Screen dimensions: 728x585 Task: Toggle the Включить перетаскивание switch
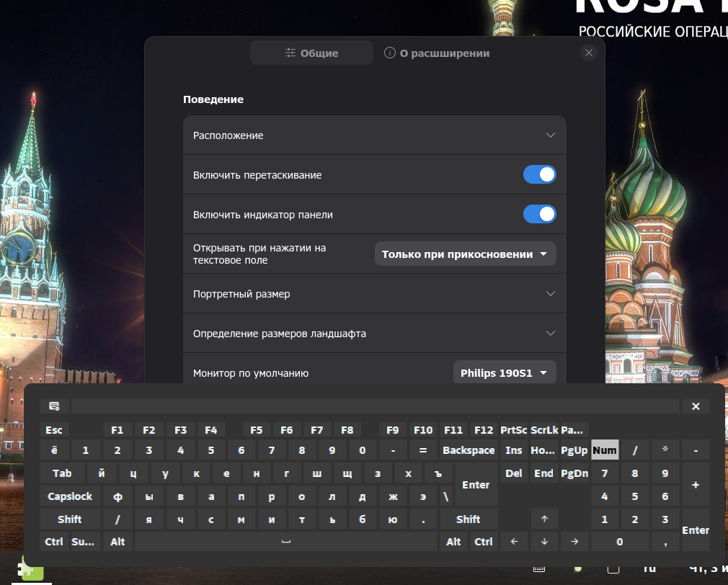click(539, 175)
